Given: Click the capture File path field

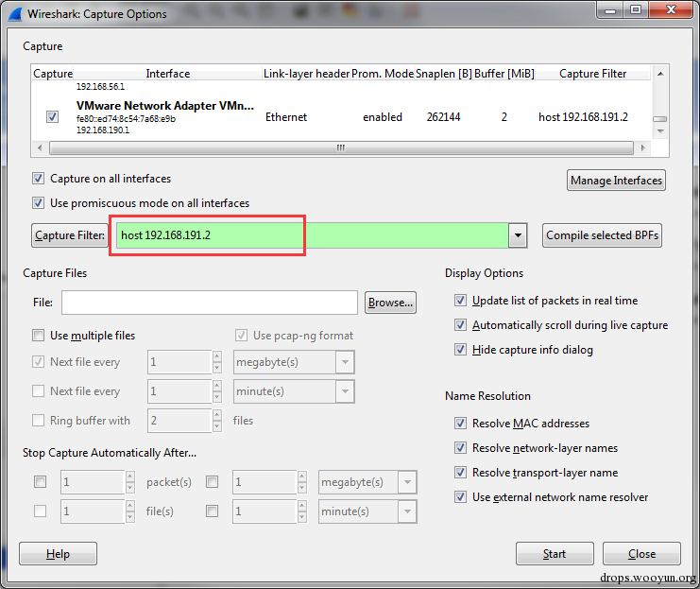Looking at the screenshot, I should [x=210, y=303].
